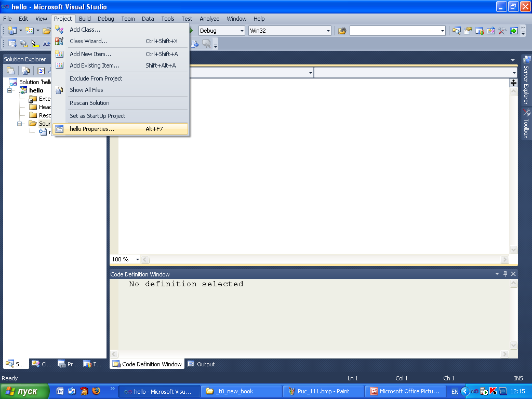The width and height of the screenshot is (532, 399).
Task: Open the Properties Window toolbar icon
Action: tap(468, 31)
